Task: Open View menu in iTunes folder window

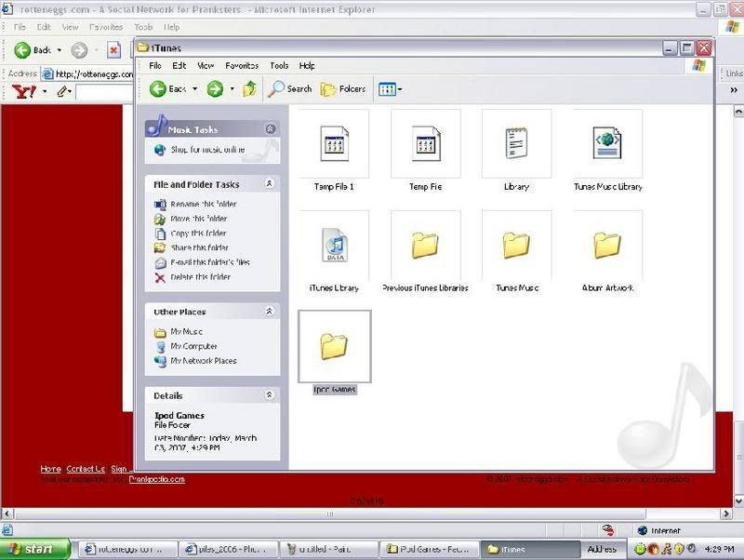Action: point(206,65)
